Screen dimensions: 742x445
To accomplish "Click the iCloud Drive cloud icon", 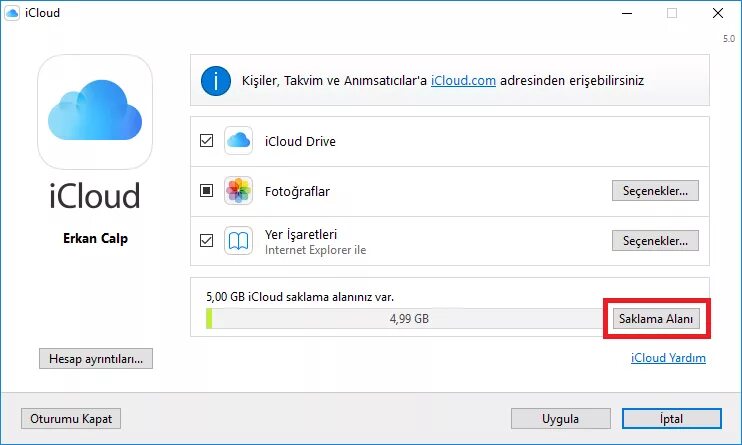I will (238, 141).
